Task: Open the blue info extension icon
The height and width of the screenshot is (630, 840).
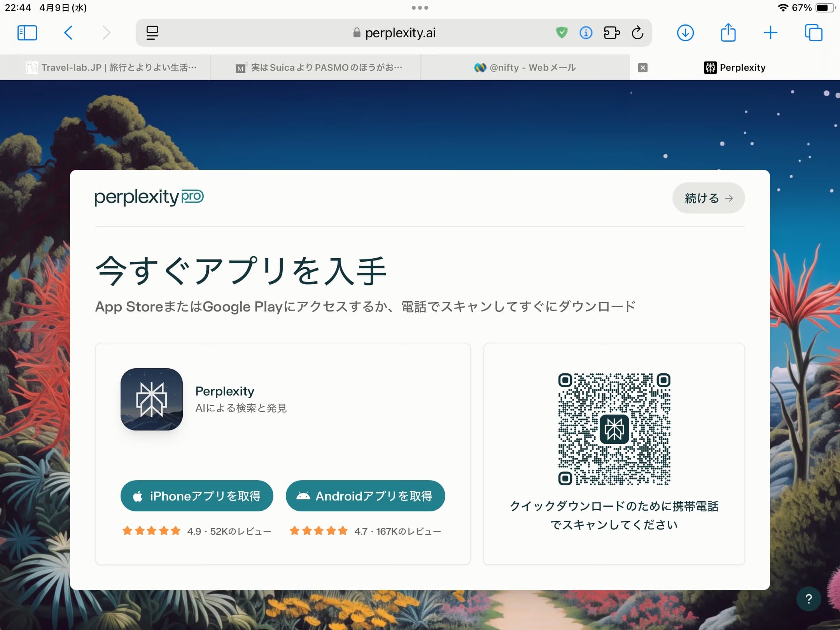Action: point(586,33)
